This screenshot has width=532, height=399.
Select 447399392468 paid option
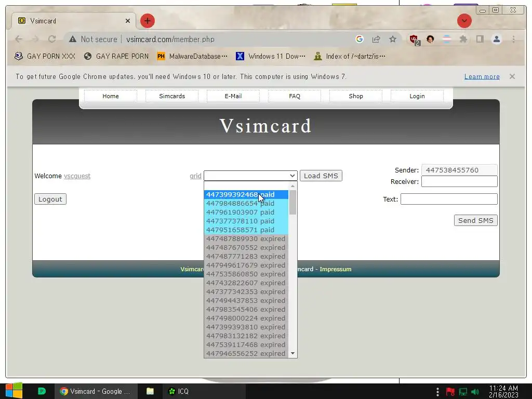[246, 194]
